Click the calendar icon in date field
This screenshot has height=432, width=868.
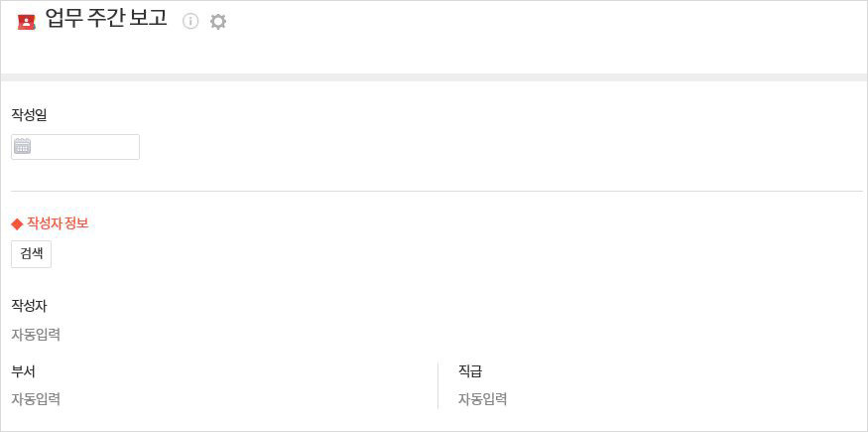click(x=23, y=147)
